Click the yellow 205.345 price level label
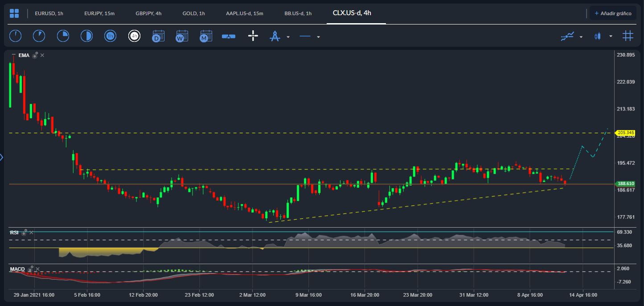This screenshot has width=644, height=306. tap(625, 133)
